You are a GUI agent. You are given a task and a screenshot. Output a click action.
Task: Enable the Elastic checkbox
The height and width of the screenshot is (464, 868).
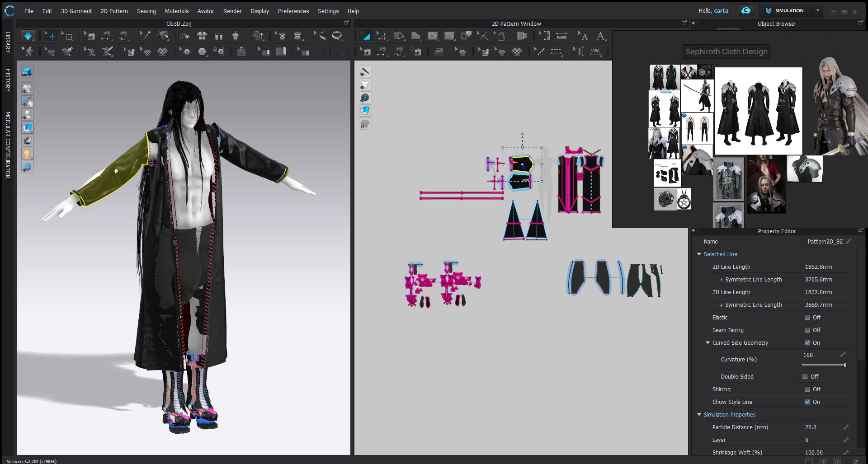807,318
